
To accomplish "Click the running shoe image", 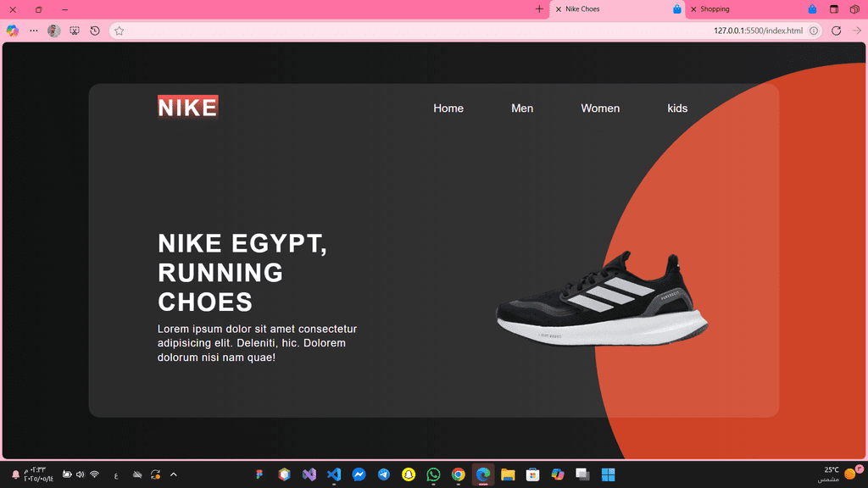I will [602, 299].
